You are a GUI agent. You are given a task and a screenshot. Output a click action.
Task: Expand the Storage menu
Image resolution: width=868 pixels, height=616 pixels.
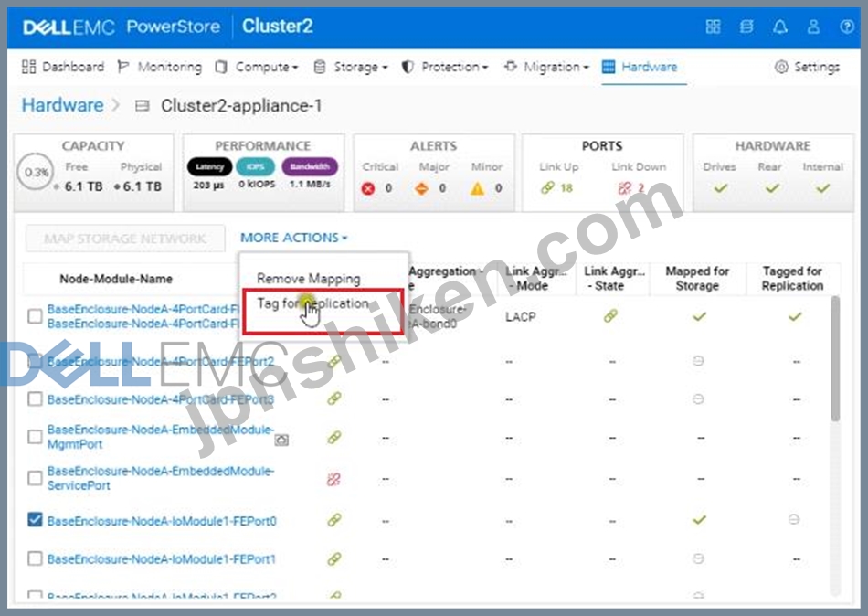coord(351,67)
